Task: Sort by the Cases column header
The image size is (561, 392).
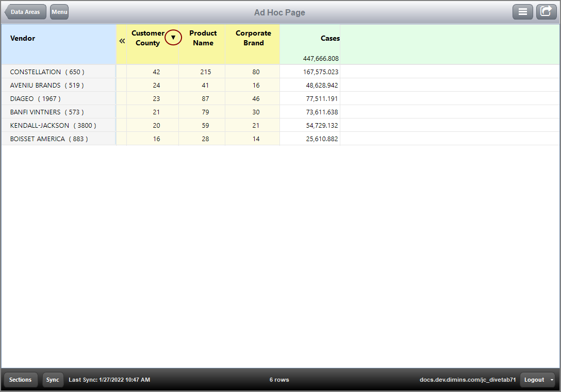Action: coord(330,38)
